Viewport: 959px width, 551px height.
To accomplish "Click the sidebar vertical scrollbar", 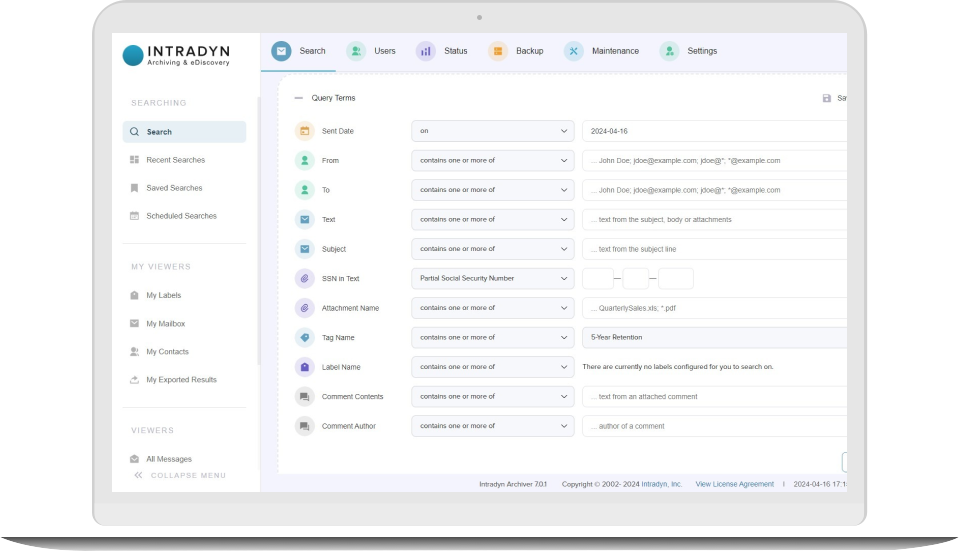I will (x=259, y=231).
